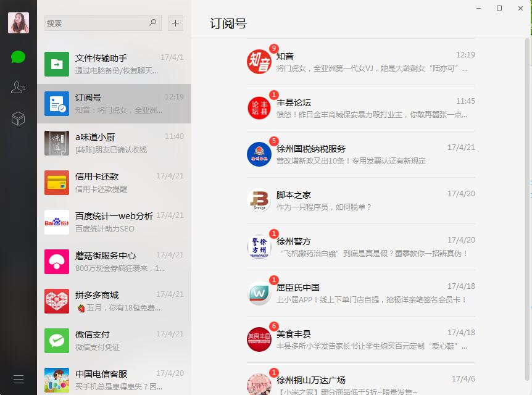Open 徐州国税纳税服务 subscription
The width and height of the screenshot is (532, 395).
click(360, 154)
